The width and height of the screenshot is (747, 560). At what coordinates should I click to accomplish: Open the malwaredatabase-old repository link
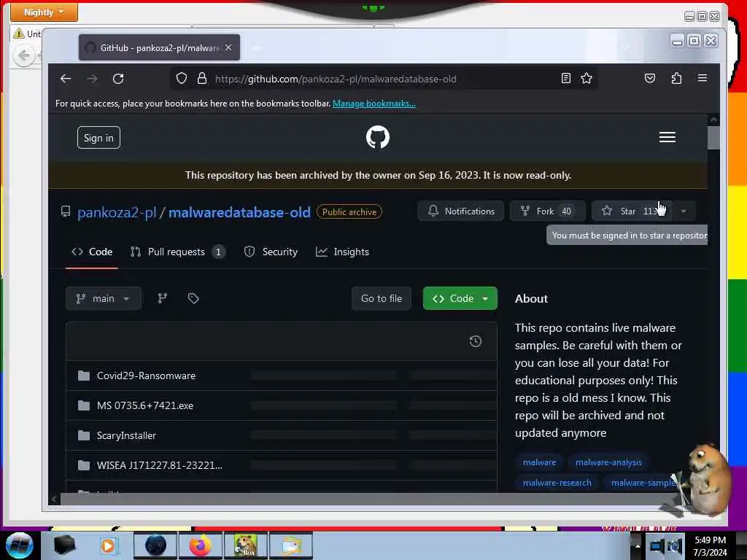tap(239, 212)
